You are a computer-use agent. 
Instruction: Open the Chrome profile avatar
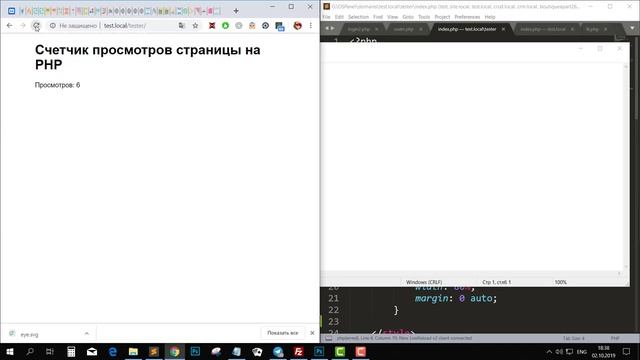tap(298, 26)
